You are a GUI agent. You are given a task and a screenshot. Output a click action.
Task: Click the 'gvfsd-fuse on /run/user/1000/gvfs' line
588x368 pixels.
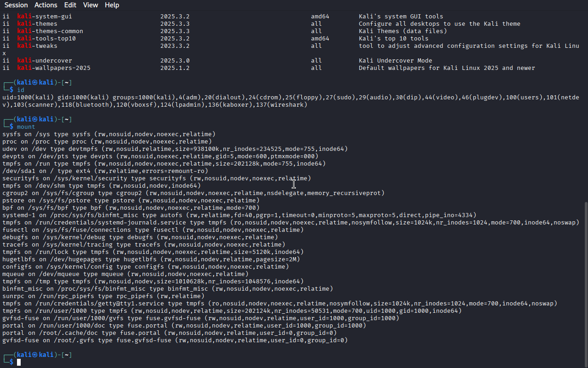(x=201, y=318)
